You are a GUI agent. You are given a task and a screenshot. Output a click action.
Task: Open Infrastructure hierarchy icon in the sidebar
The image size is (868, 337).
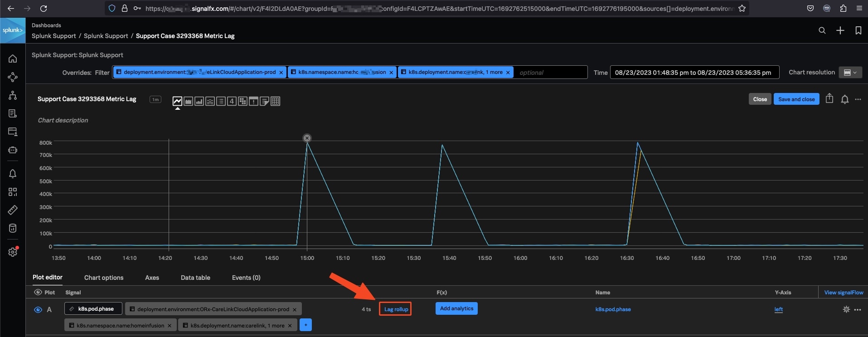13,95
